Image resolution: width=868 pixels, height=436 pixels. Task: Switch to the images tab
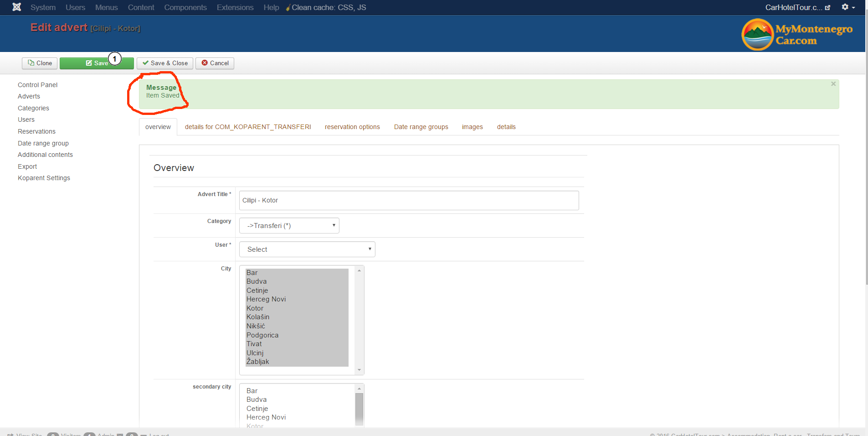pos(472,127)
